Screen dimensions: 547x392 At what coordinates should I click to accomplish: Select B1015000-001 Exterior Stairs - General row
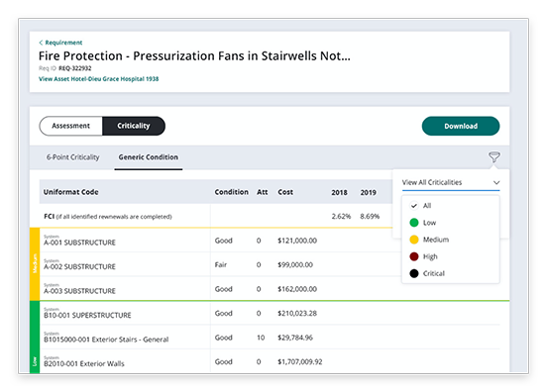point(270,338)
